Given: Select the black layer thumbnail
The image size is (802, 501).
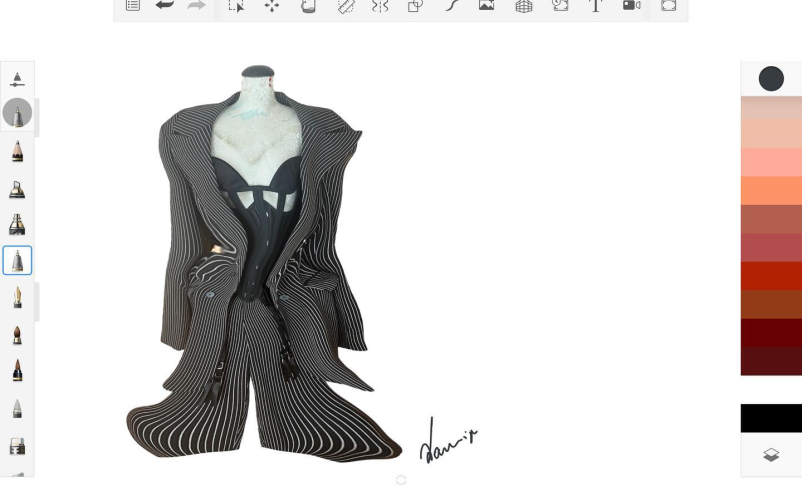Looking at the screenshot, I should 771,418.
